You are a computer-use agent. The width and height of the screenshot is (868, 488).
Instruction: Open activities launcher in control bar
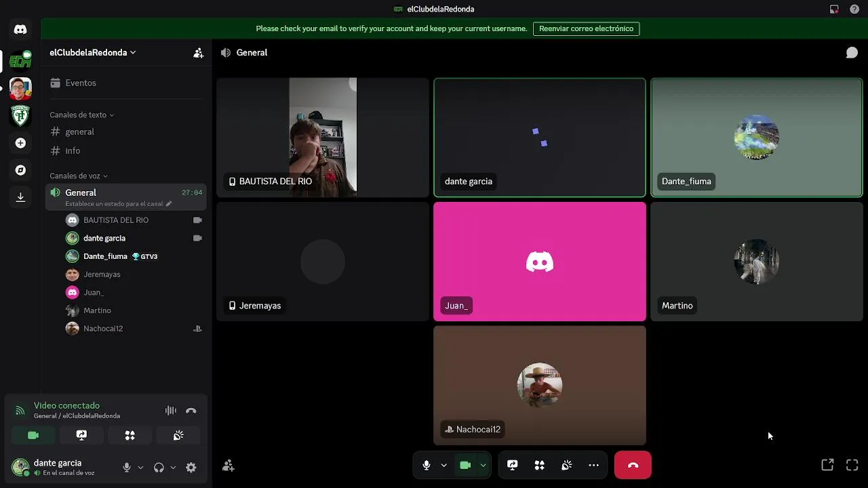pyautogui.click(x=540, y=465)
